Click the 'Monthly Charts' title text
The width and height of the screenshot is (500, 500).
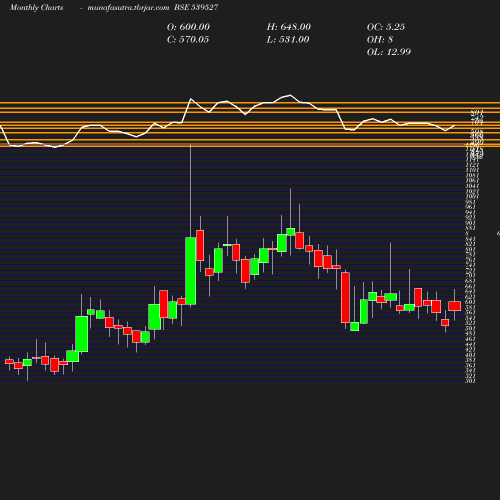click(36, 8)
